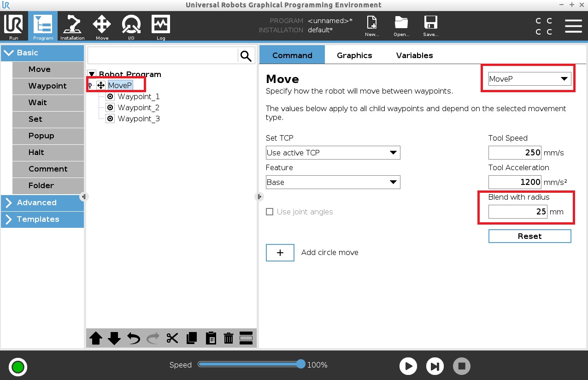This screenshot has width=588, height=380.
Task: Click the Open folder icon
Action: [x=401, y=26]
